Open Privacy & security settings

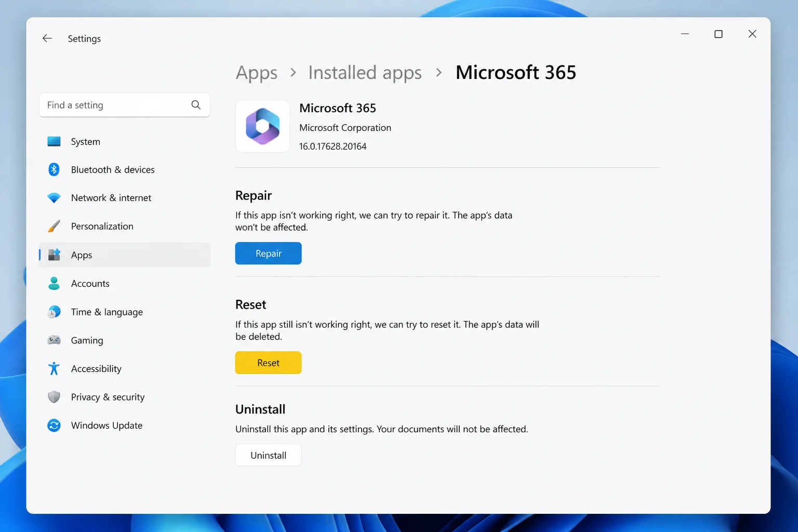click(x=125, y=397)
